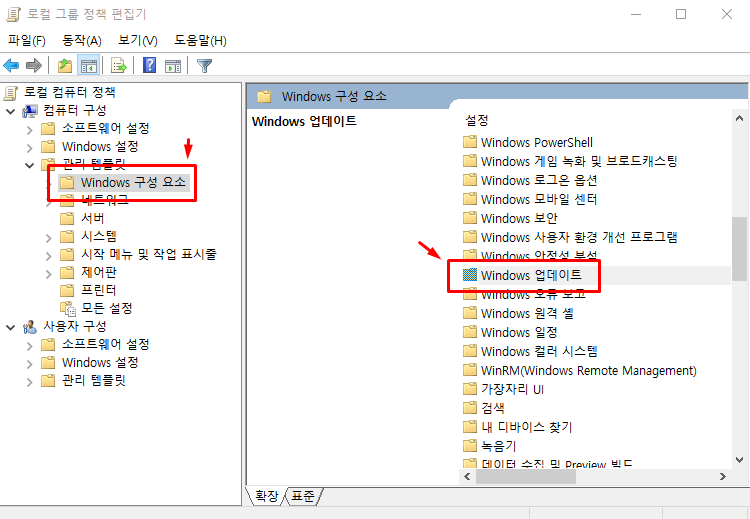
Task: Select Windows 모바일 센터 folder
Action: 539,199
